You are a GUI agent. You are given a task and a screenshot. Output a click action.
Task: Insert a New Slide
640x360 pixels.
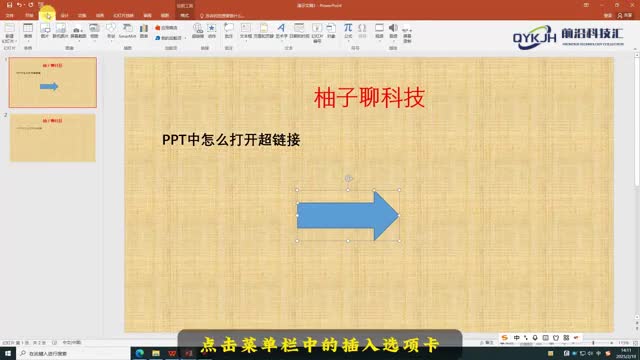pos(9,32)
